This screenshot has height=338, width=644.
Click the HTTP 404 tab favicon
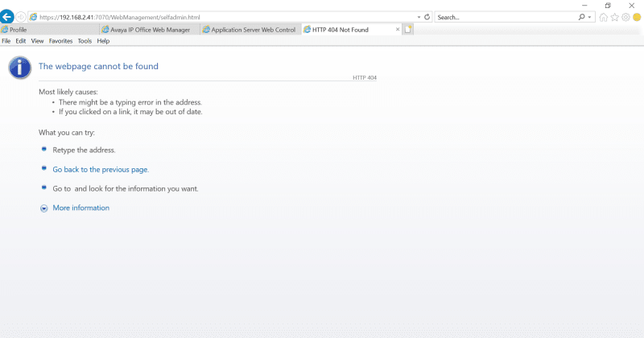point(307,30)
